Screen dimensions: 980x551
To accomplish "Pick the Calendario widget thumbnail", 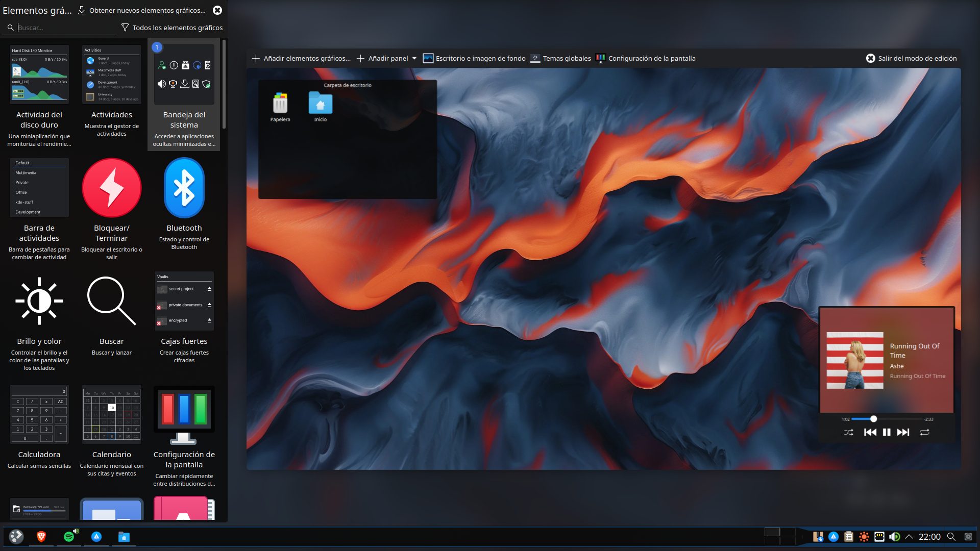I will click(x=112, y=414).
